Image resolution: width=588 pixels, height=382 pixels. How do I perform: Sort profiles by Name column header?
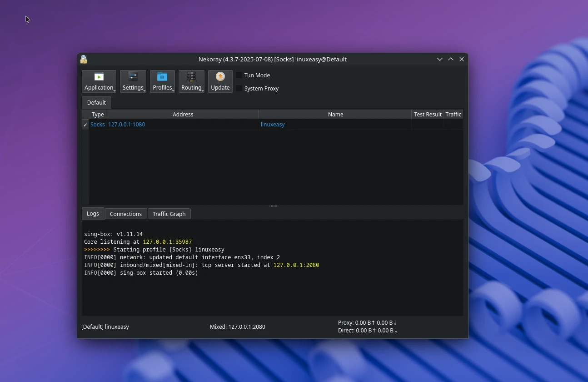pyautogui.click(x=335, y=114)
